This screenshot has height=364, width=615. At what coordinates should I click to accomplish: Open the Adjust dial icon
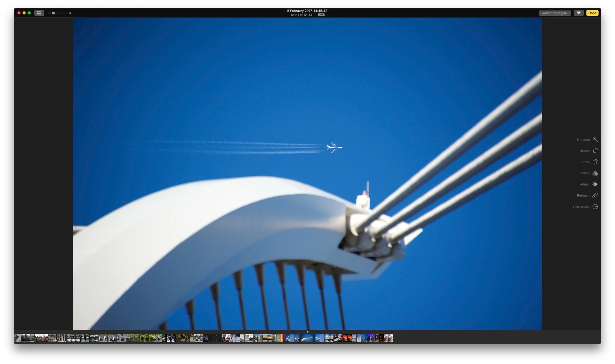tap(595, 184)
